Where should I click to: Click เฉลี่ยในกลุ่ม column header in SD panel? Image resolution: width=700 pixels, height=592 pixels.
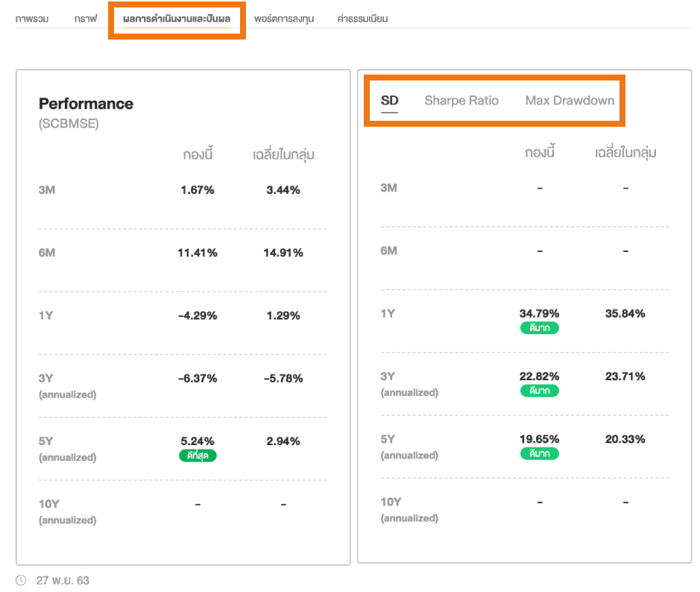click(x=625, y=153)
